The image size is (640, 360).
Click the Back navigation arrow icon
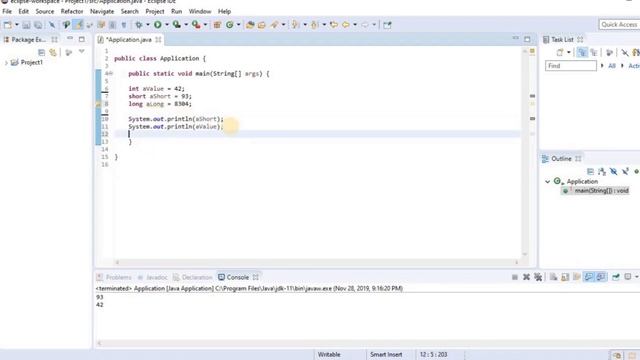[346, 25]
